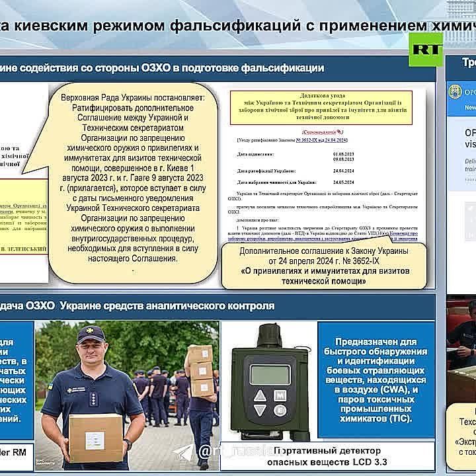Click the OPCW round emblem at right
476x476 pixels.
pyautogui.click(x=455, y=91)
